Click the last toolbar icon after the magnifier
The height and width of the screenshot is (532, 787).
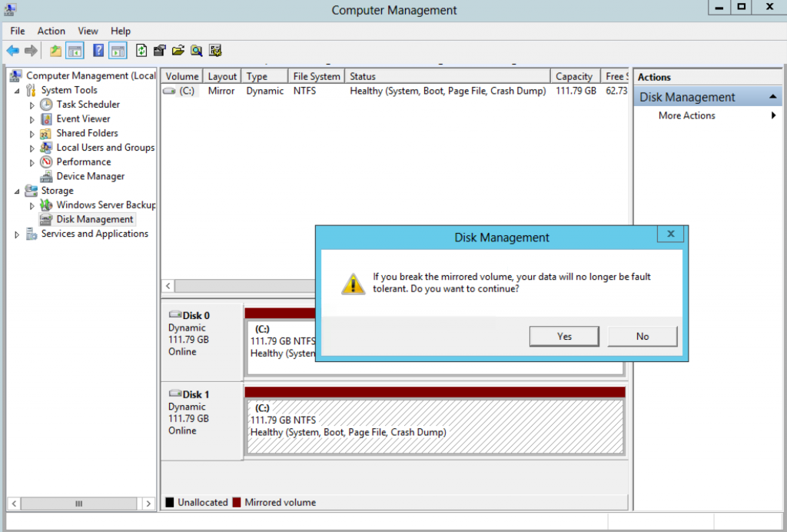(x=215, y=51)
